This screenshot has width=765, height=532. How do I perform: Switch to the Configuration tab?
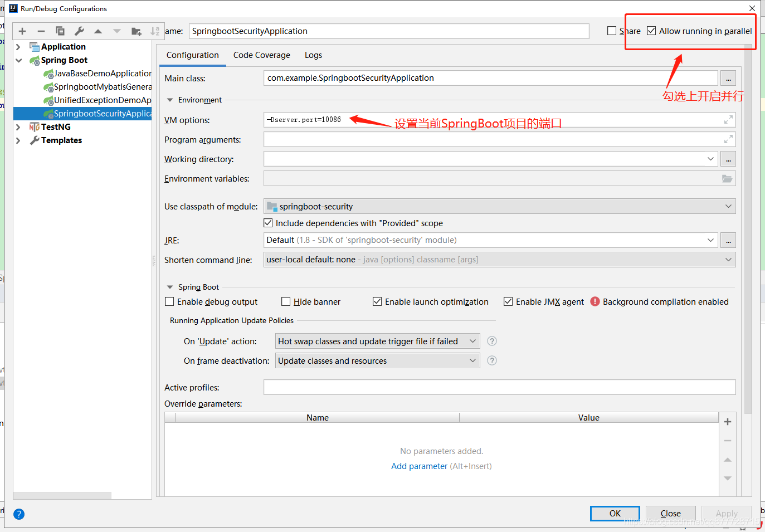193,55
